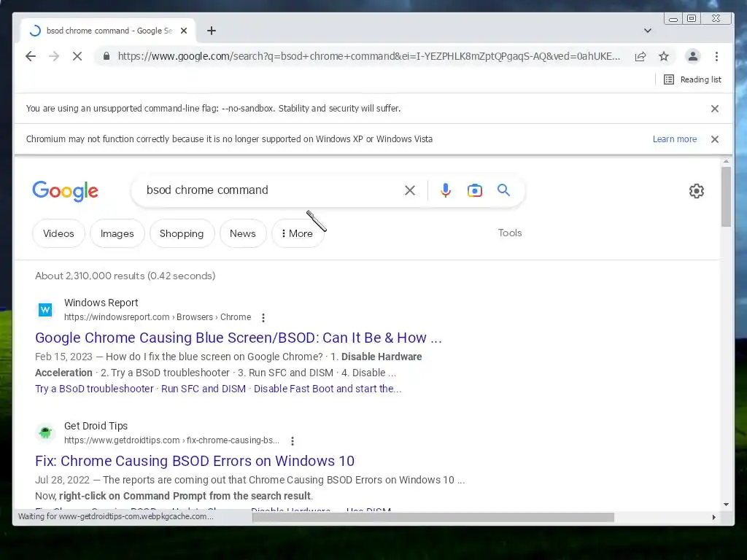Click the Get Droid Tips site name
747x560 pixels.
coord(96,426)
